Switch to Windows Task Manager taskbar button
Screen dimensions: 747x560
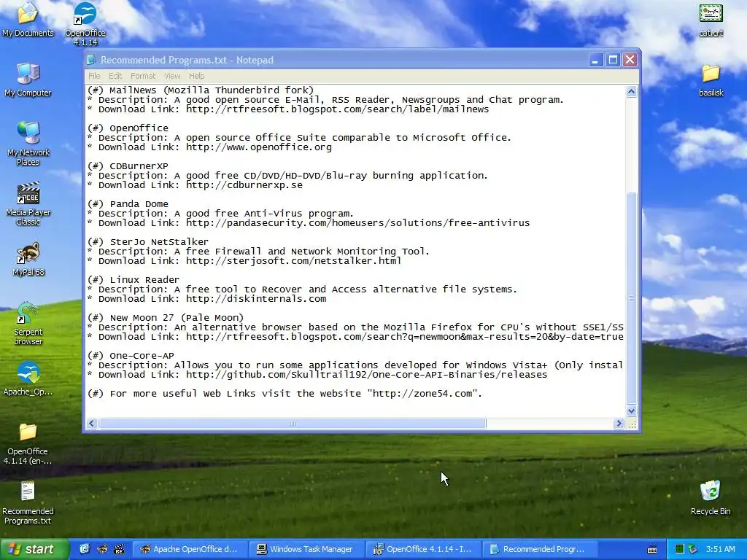coord(307,549)
